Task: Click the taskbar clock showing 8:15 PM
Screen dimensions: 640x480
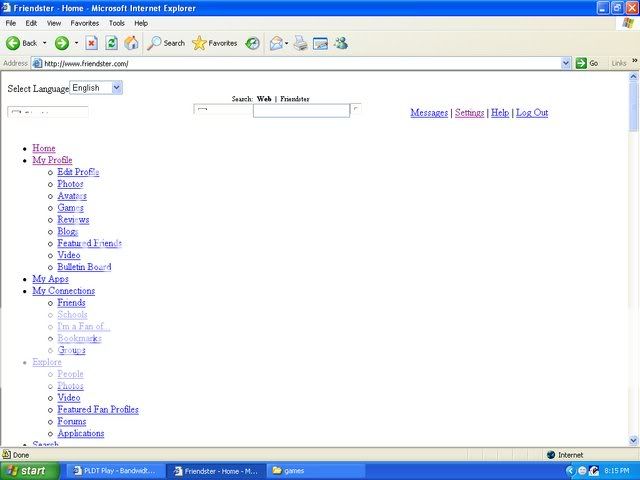Action: (x=617, y=471)
